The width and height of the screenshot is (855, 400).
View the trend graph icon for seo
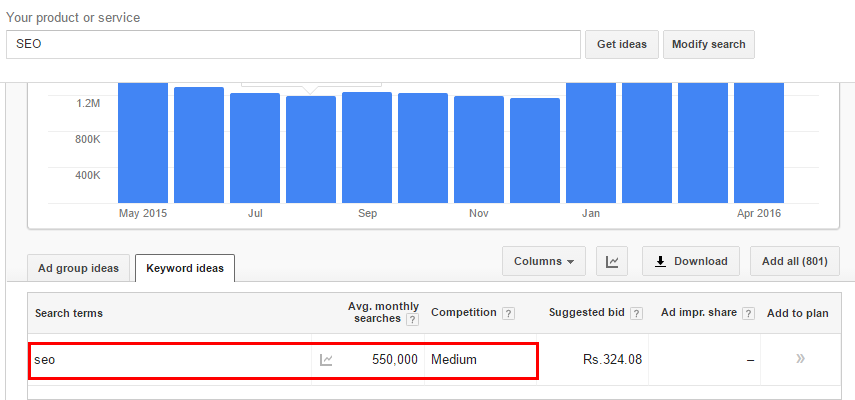(326, 360)
